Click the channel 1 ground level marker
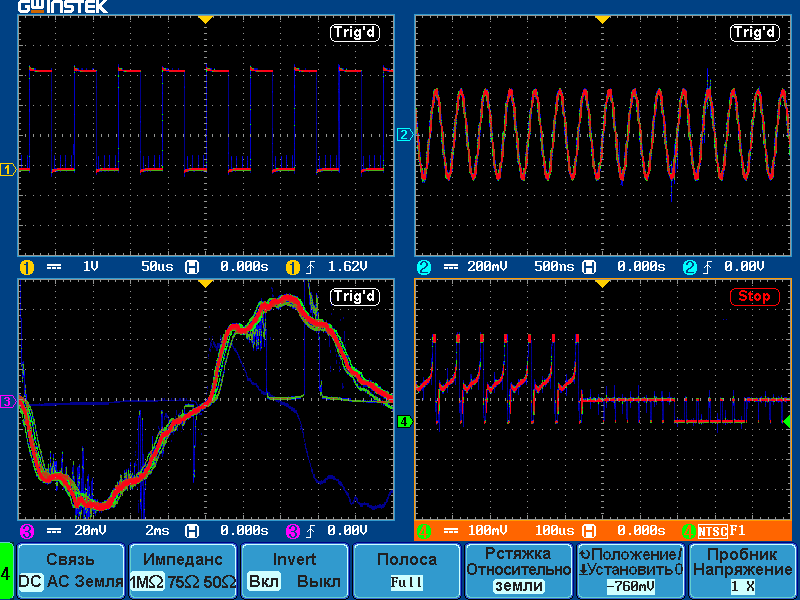The height and width of the screenshot is (600, 800). pyautogui.click(x=7, y=170)
